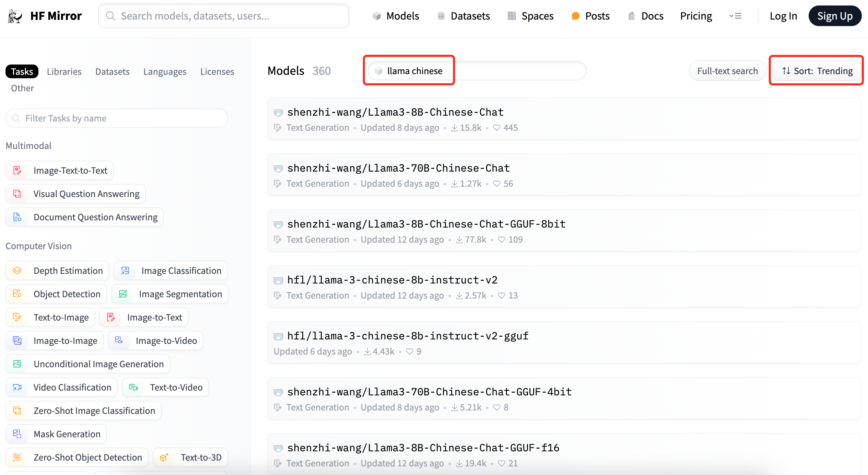This screenshot has height=475, width=868.
Task: Click the Image-Text-to-Text task icon
Action: point(17,170)
